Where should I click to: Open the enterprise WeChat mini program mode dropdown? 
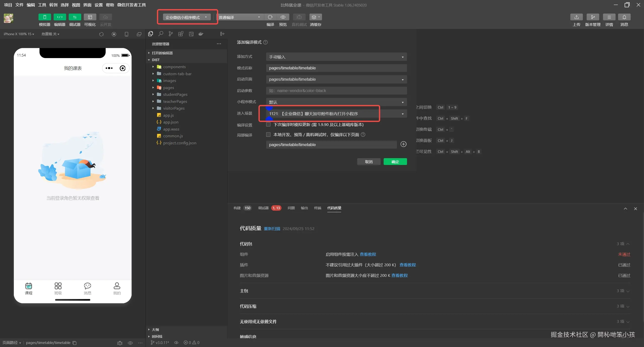tap(186, 17)
